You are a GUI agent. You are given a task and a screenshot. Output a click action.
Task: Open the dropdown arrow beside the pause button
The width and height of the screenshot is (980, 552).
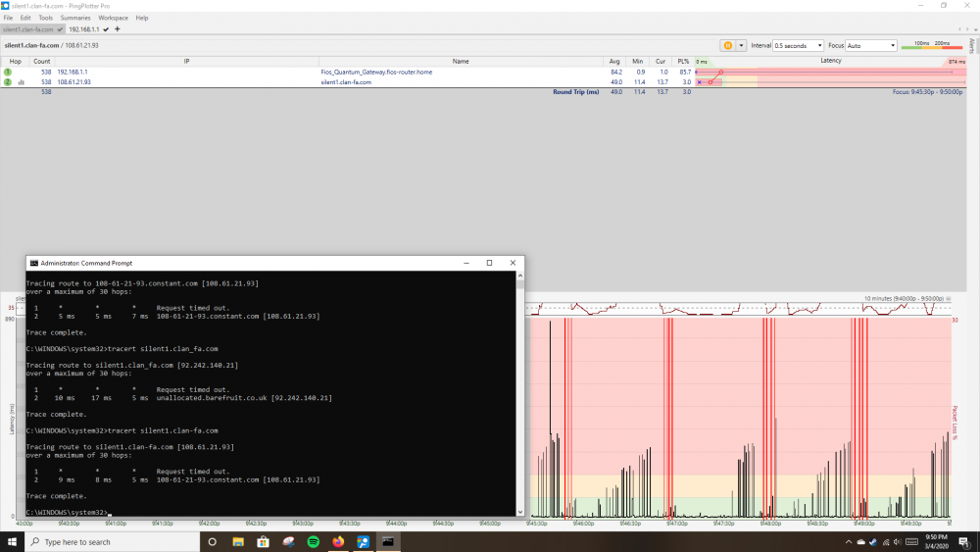click(741, 46)
